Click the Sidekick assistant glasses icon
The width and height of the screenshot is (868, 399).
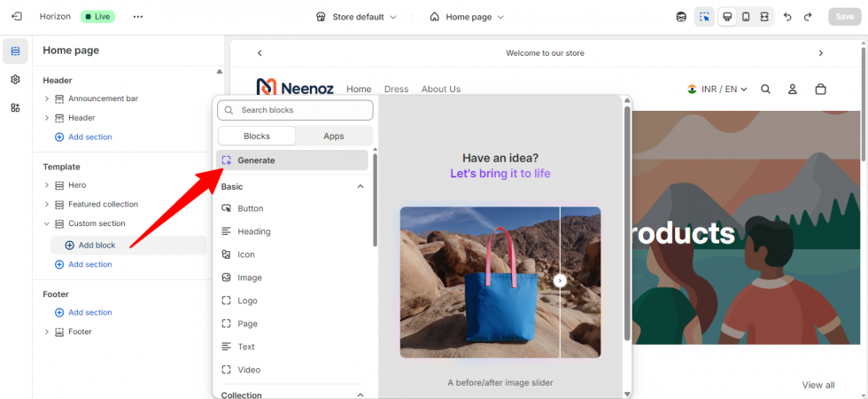click(x=681, y=17)
